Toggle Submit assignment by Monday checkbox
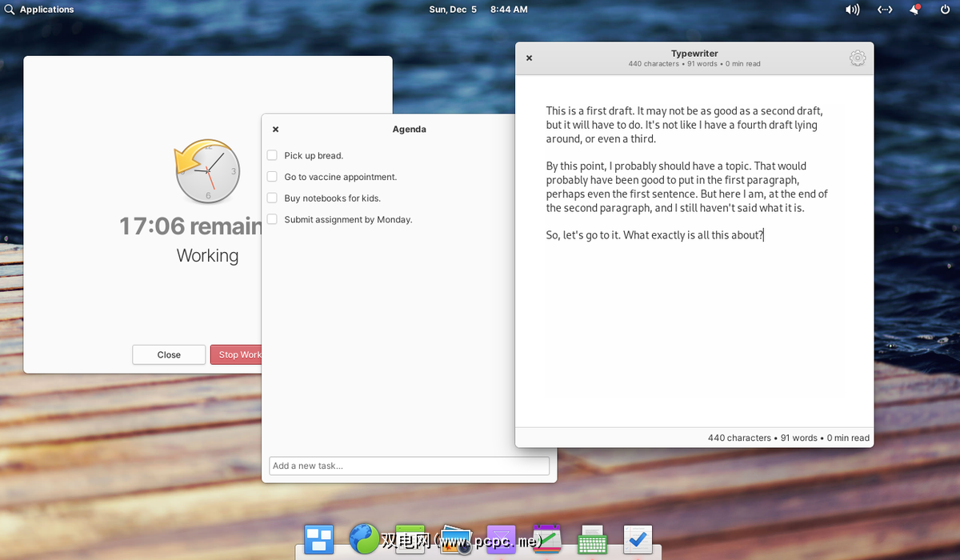The height and width of the screenshot is (560, 960). coord(273,219)
